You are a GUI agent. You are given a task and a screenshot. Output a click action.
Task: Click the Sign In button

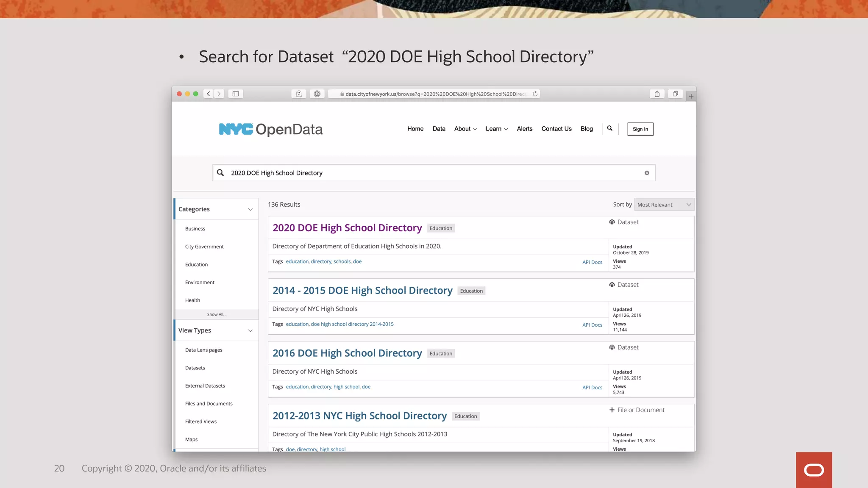pyautogui.click(x=640, y=129)
